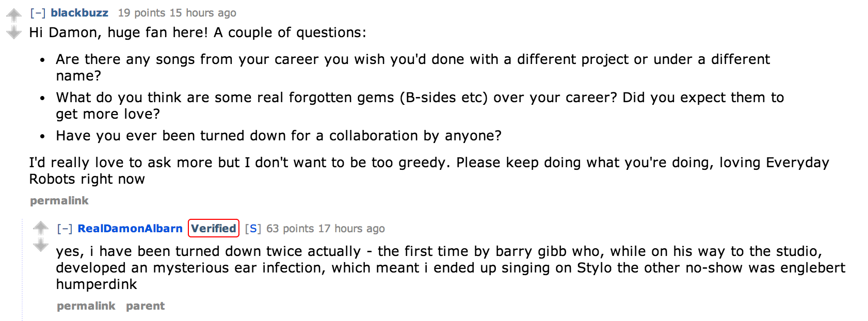Downvote RealDamonAlbarn's reply
Viewport: 868px width, 321px height.
[x=40, y=246]
